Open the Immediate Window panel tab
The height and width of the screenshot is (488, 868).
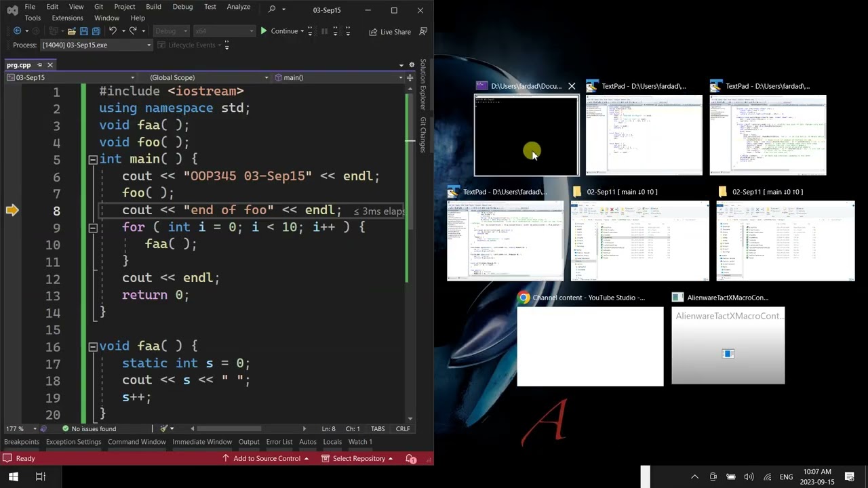(x=202, y=442)
